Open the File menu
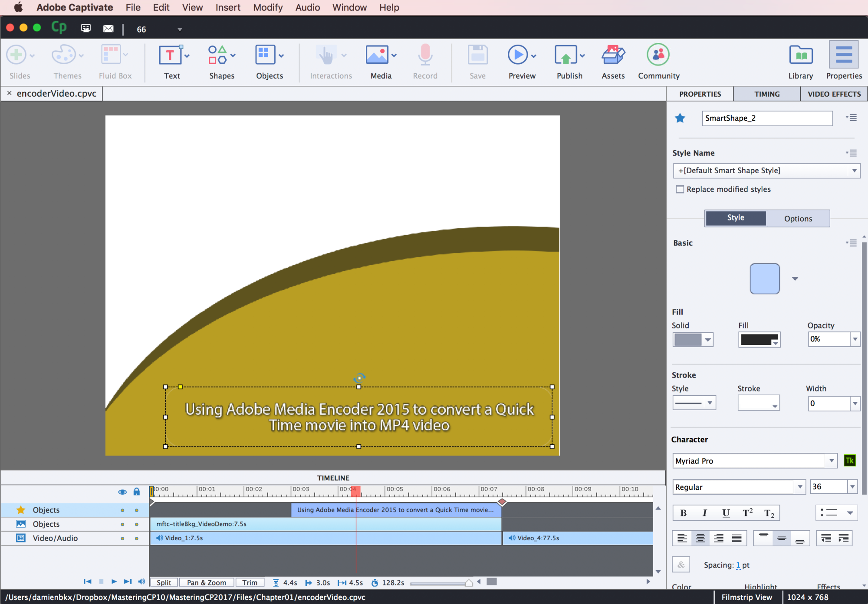This screenshot has height=604, width=868. point(133,7)
